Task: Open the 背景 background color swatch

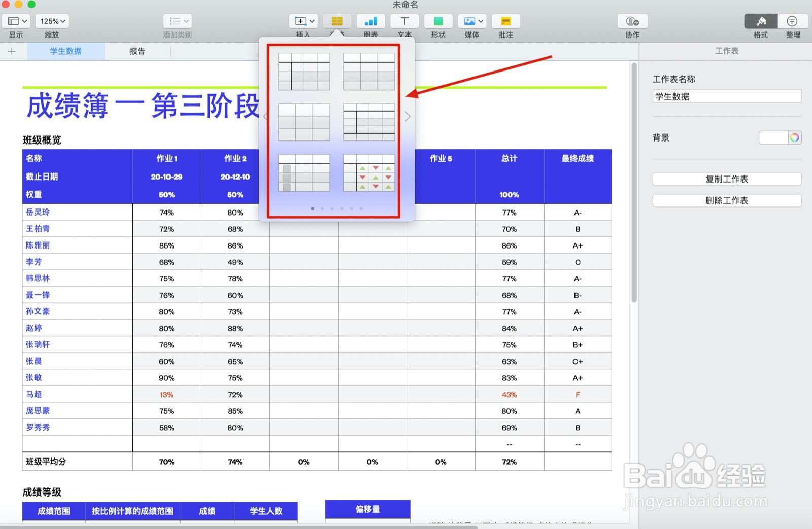Action: click(x=780, y=137)
